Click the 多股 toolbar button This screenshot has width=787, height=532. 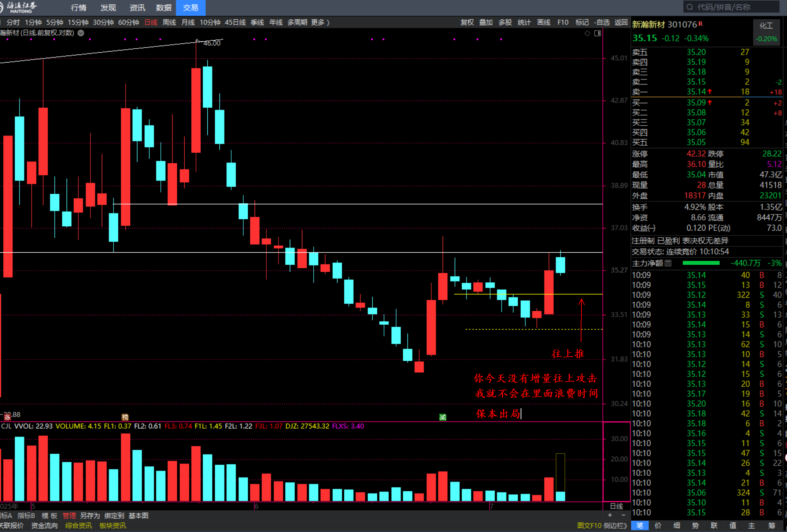click(x=505, y=23)
